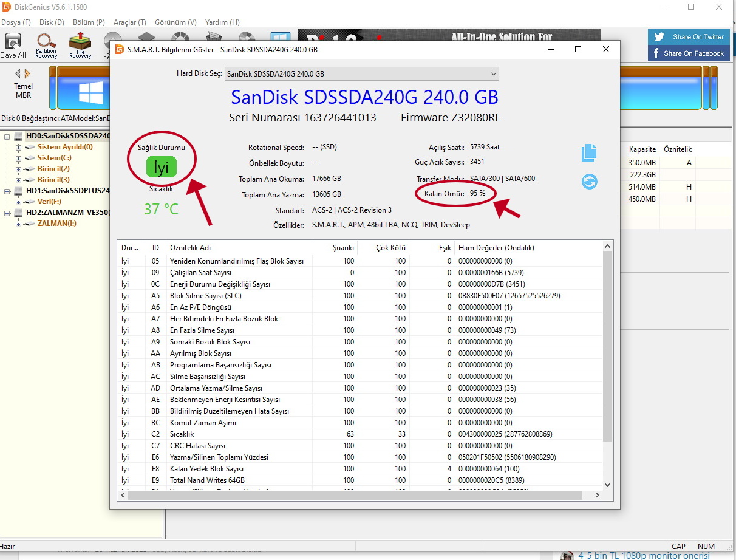Click the HD0 SanDisk disk icon in tree

tap(19, 136)
